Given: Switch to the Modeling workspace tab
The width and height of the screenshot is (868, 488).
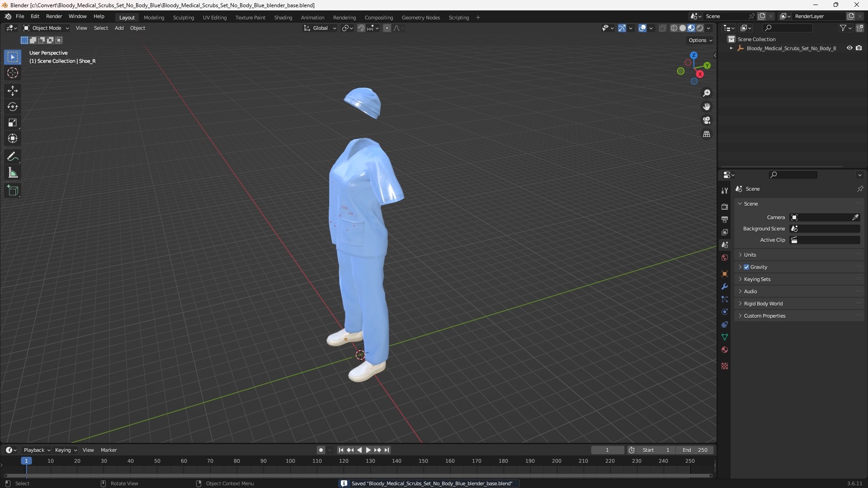Looking at the screenshot, I should (x=154, y=18).
